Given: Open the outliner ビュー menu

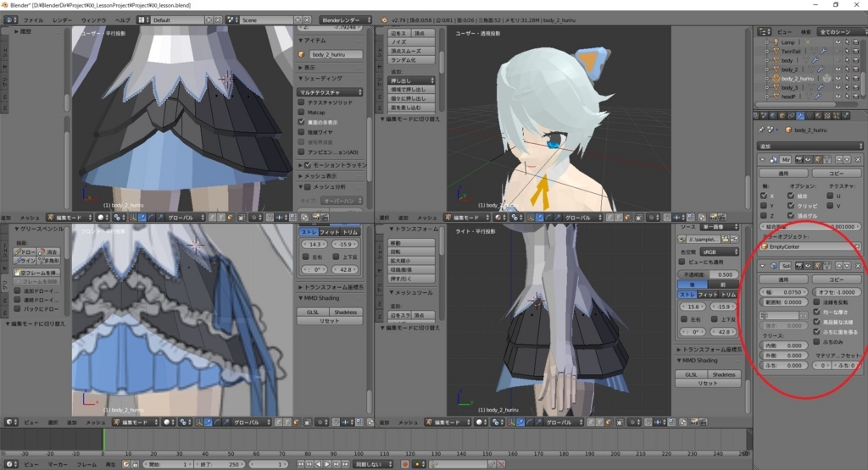Looking at the screenshot, I should click(x=784, y=31).
